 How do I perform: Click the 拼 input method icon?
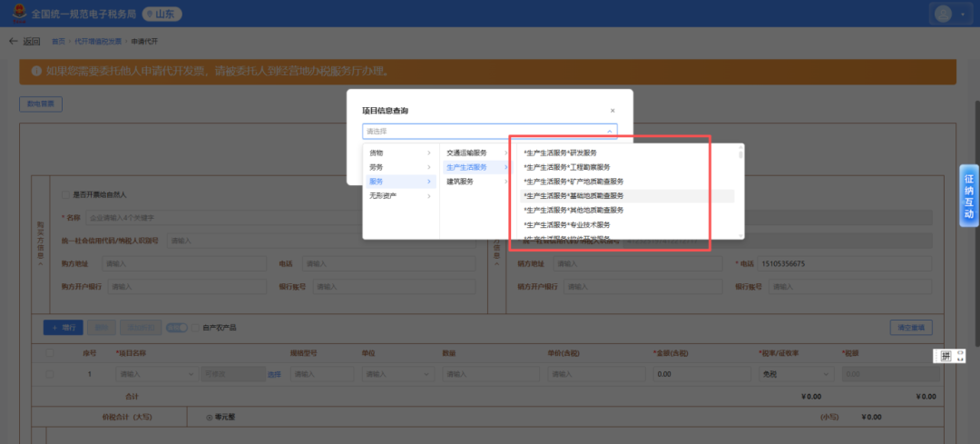tap(945, 356)
